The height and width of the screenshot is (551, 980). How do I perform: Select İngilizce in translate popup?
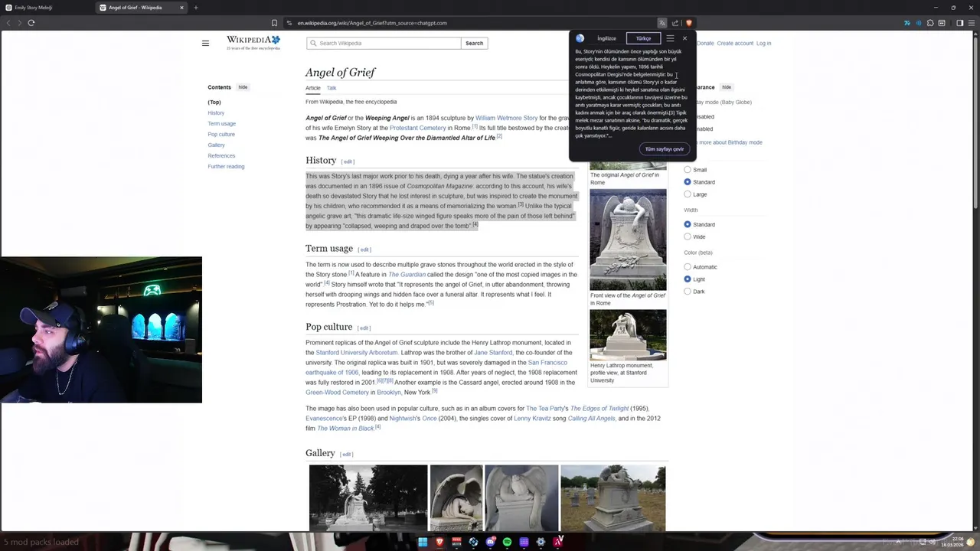606,38
